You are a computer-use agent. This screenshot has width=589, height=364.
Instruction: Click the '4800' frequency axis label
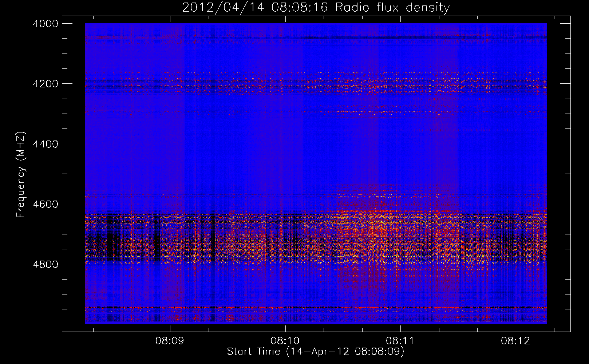point(46,264)
